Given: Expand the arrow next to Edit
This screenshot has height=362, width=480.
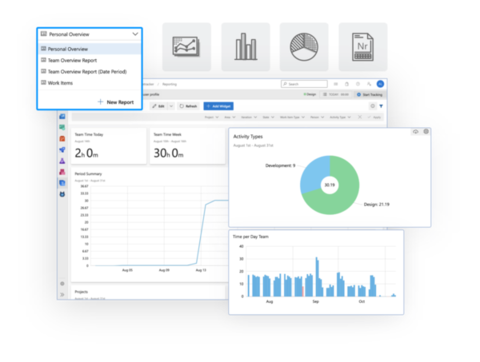Looking at the screenshot, I should (171, 106).
